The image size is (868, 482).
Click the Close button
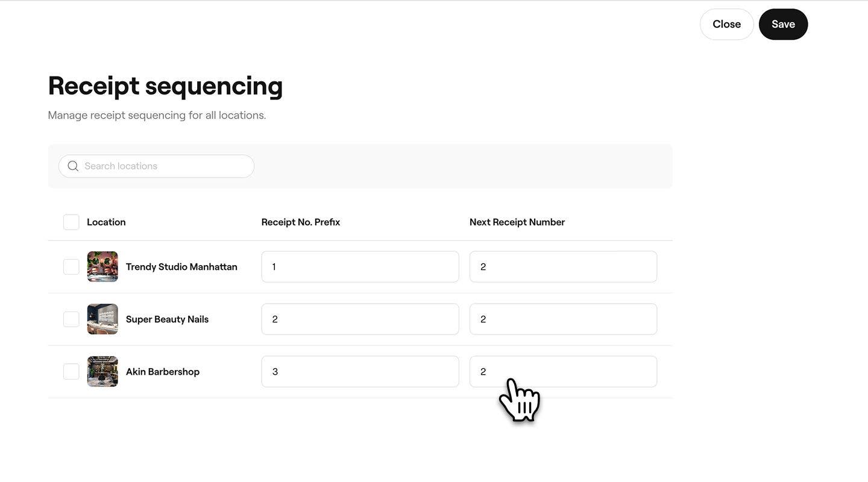726,24
